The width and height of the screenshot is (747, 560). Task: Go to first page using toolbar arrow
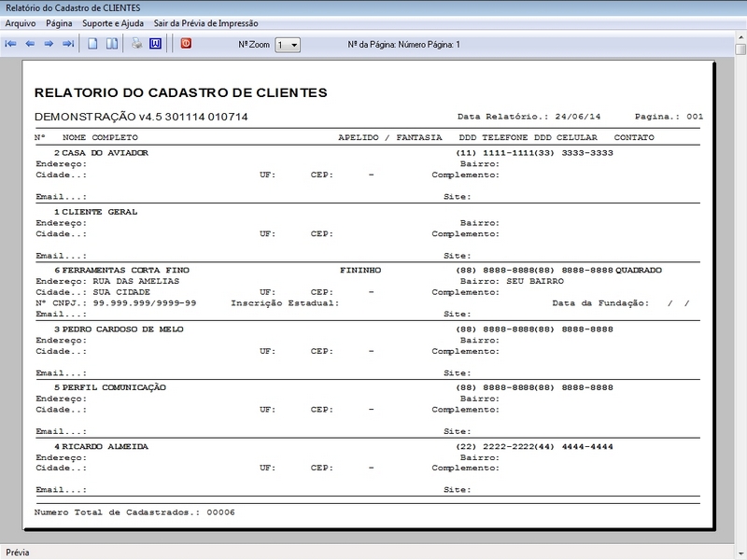click(x=11, y=44)
